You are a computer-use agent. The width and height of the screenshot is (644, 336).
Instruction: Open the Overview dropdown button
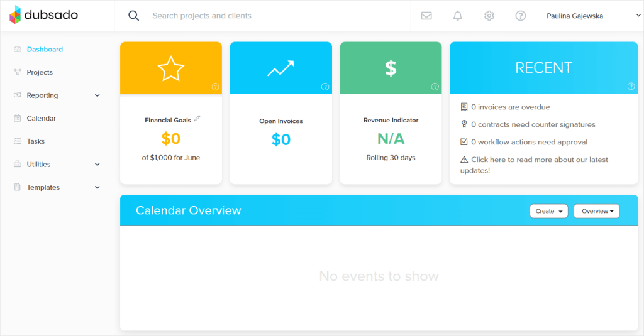pos(597,211)
